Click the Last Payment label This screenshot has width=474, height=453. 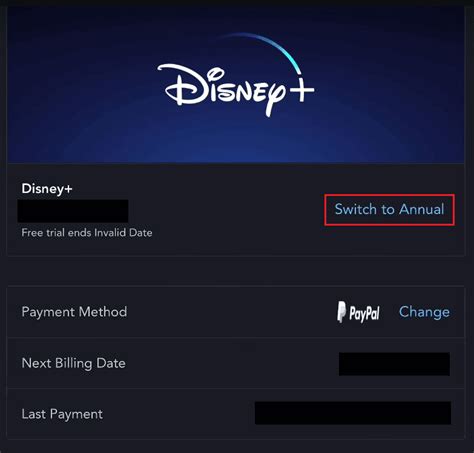[x=62, y=414]
